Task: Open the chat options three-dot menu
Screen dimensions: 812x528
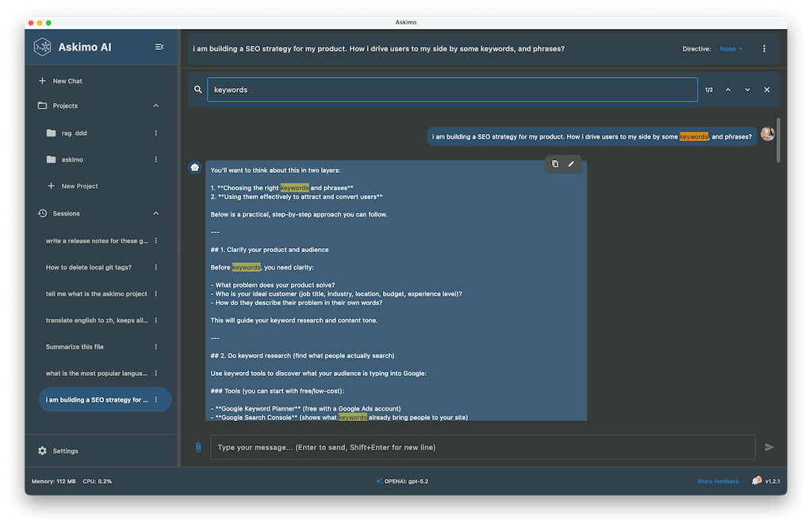Action: pyautogui.click(x=764, y=49)
